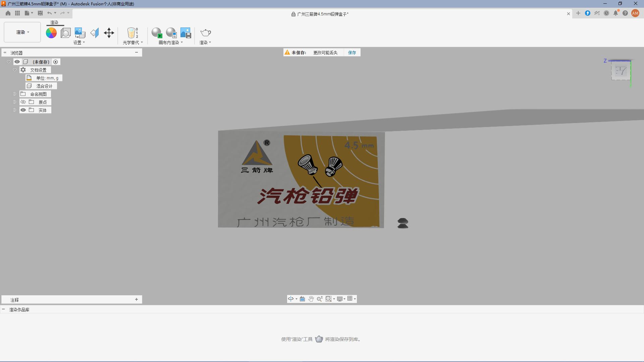
Task: Minimize the 浏览器 panel
Action: pos(137,52)
